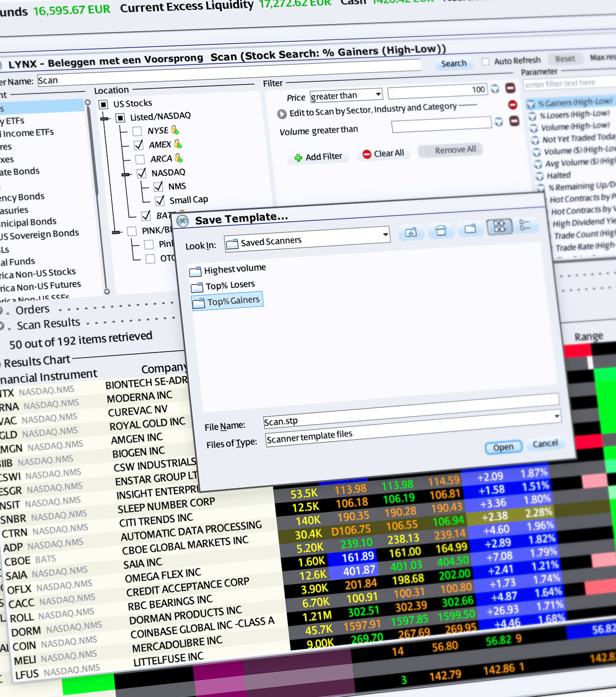
Task: Collapse the Scan Results section
Action: (1, 326)
